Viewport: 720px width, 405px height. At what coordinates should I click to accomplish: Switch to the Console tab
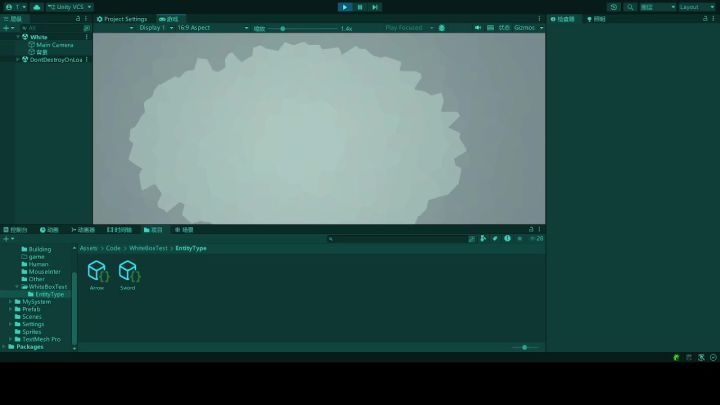coord(15,230)
